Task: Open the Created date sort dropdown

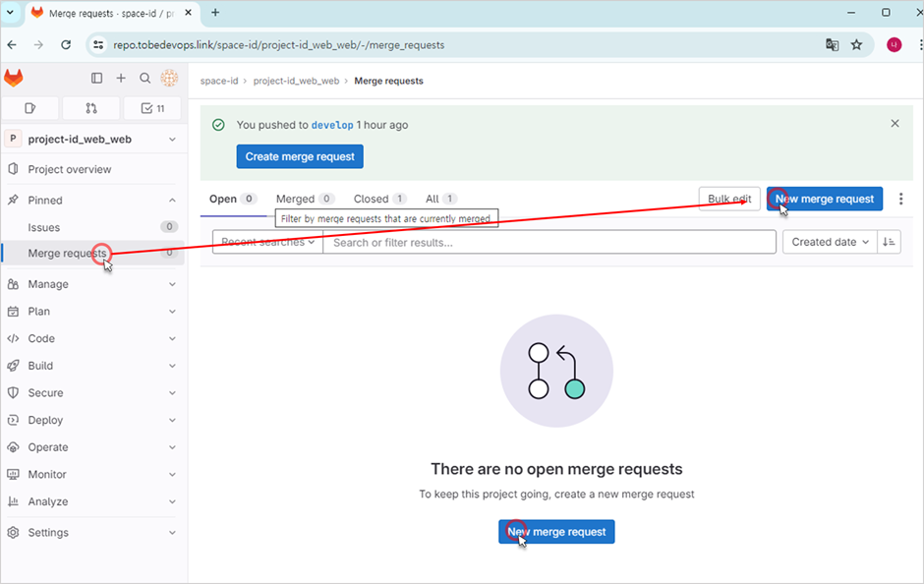Action: tap(831, 242)
